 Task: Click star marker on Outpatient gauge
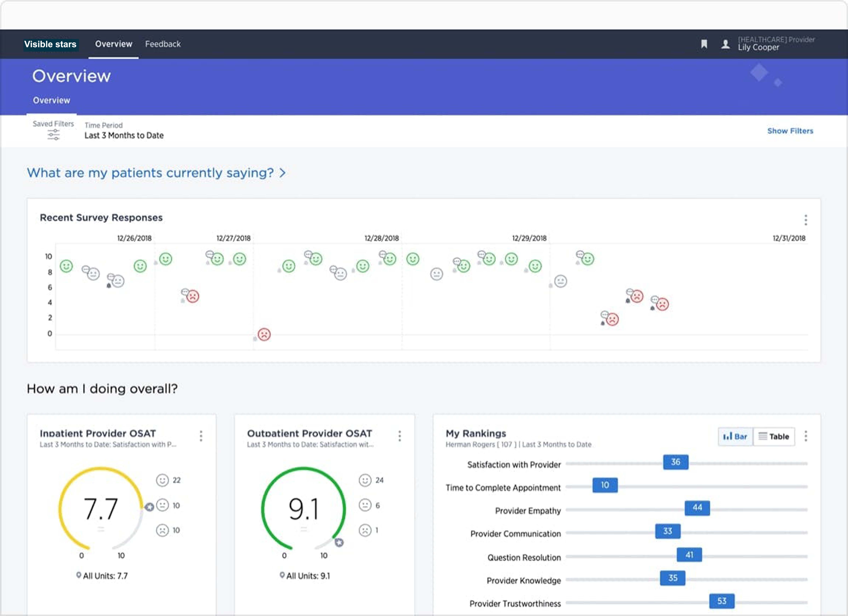click(339, 542)
